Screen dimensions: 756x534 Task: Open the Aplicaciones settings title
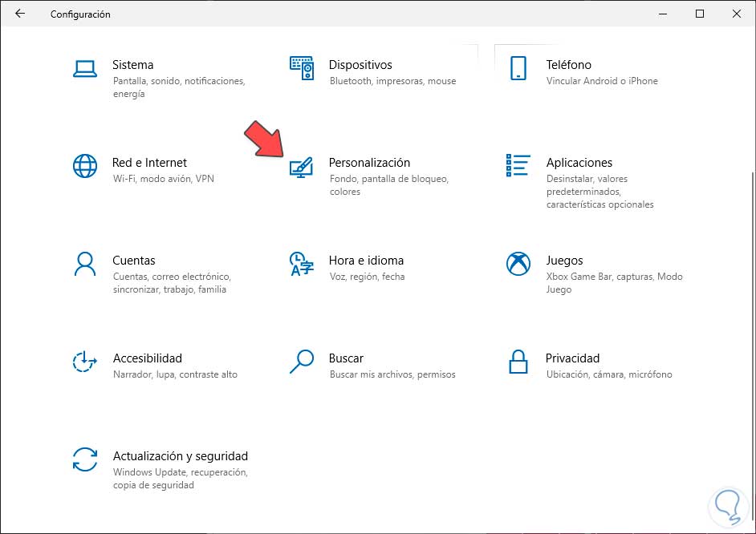point(579,163)
